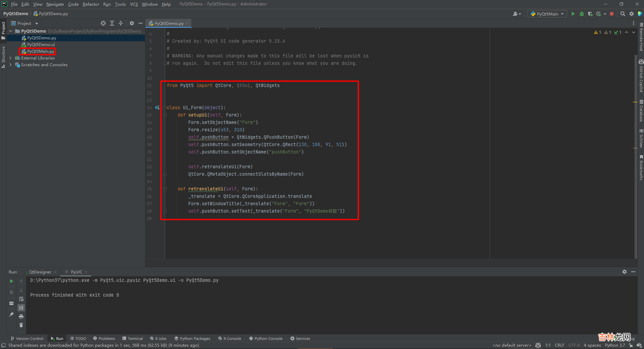Expand the External Libraries tree node

(x=10, y=58)
